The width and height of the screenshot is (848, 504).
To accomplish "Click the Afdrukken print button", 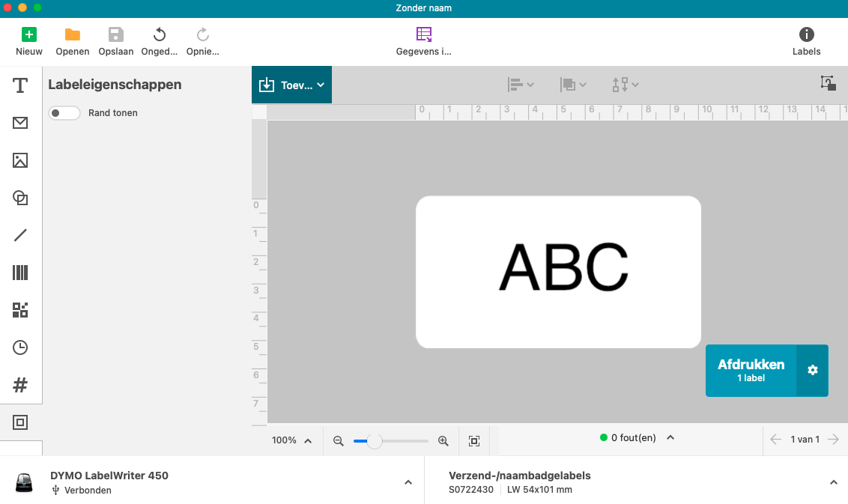I will pyautogui.click(x=751, y=370).
